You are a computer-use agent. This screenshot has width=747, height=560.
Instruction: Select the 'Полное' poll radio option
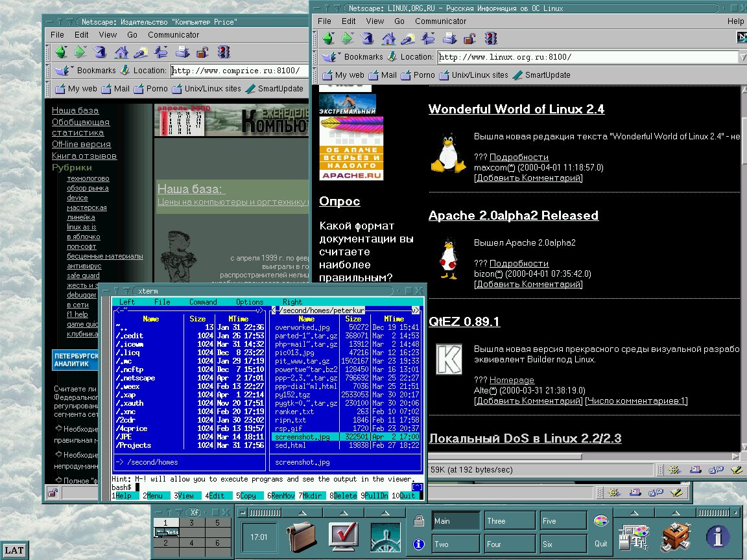coord(58,480)
